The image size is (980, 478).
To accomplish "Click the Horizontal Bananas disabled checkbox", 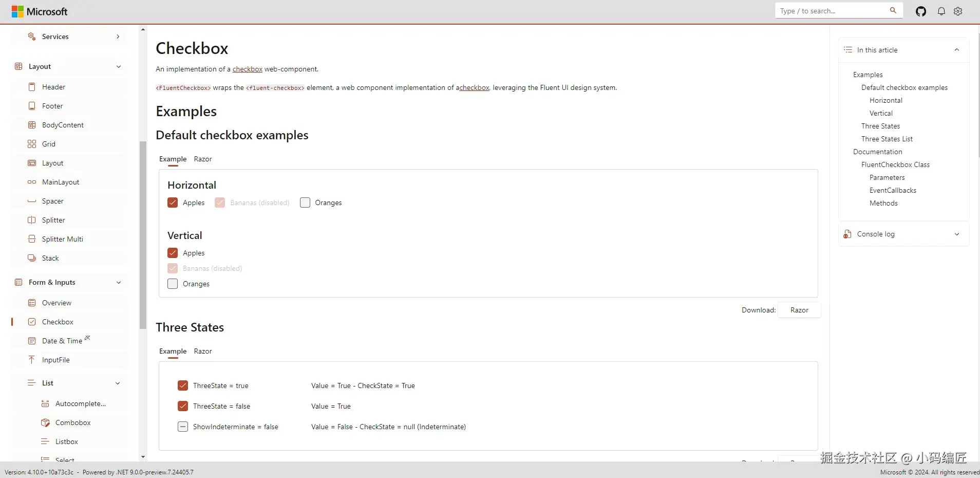I will click(x=220, y=203).
